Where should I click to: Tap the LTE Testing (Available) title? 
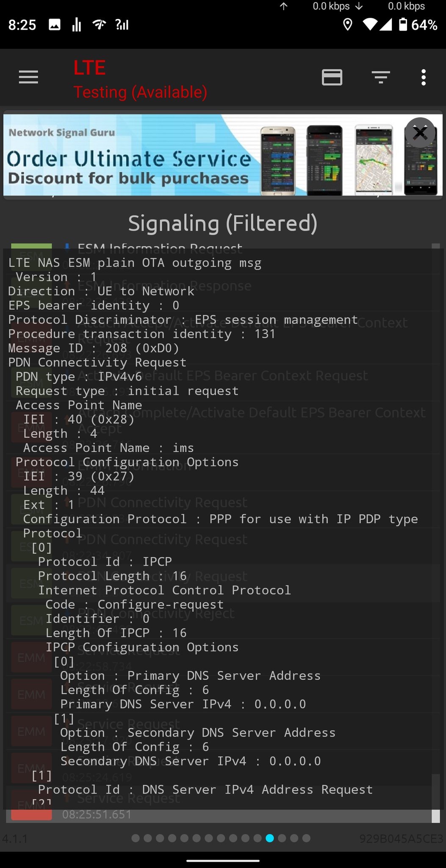pyautogui.click(x=140, y=78)
